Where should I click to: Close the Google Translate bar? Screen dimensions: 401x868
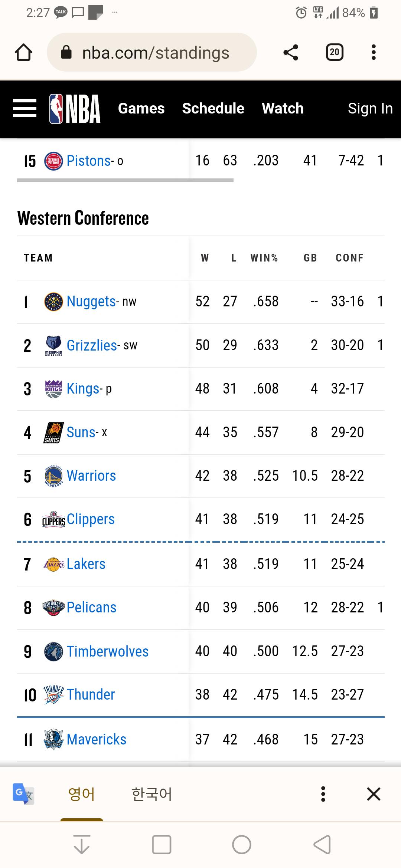coord(374,794)
